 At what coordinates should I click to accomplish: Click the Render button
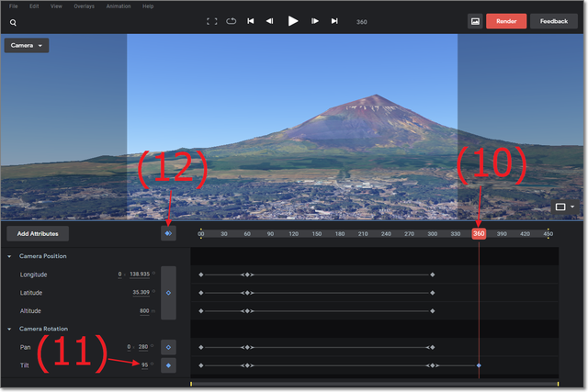pyautogui.click(x=505, y=21)
